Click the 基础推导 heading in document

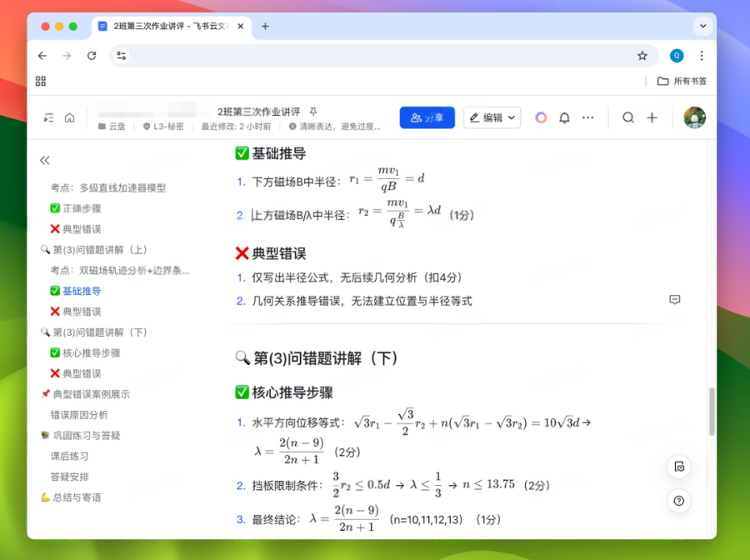coord(271,153)
